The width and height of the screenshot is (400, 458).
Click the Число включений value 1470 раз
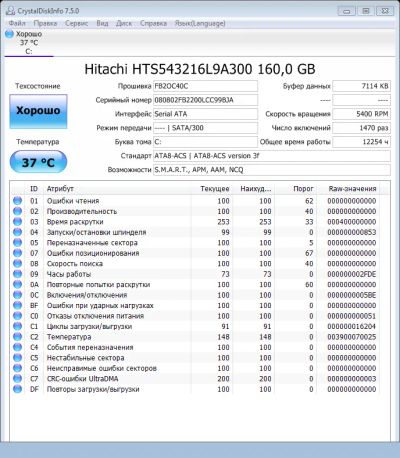361,128
